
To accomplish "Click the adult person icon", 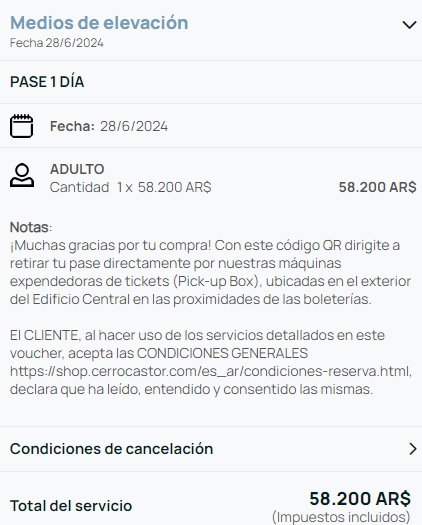I will click(x=22, y=175).
